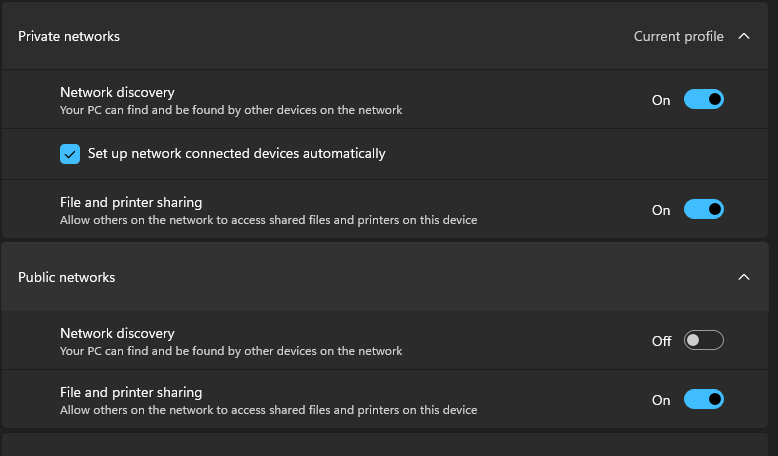Image resolution: width=778 pixels, height=456 pixels.
Task: Click the 'On' text beside Private Network discovery
Action: 661,100
